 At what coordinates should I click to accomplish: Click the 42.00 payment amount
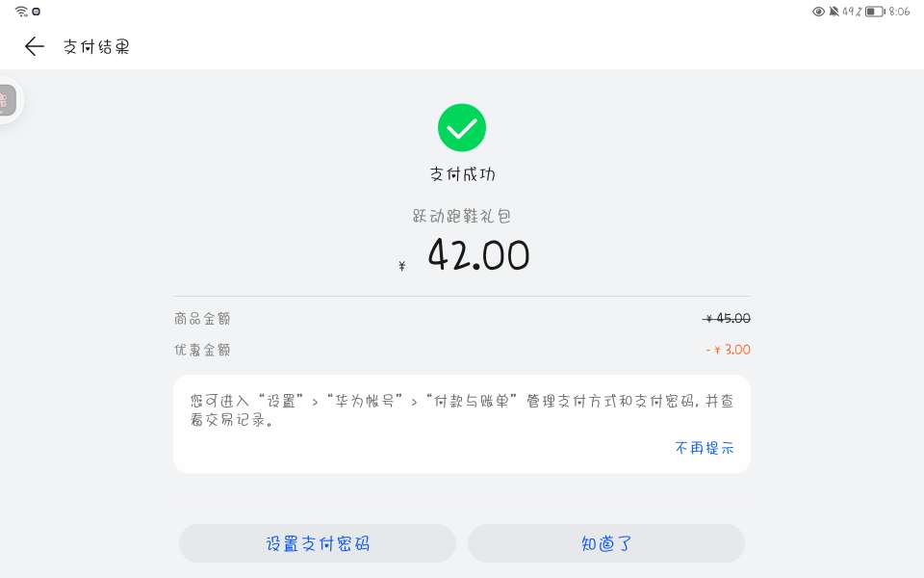coord(478,256)
